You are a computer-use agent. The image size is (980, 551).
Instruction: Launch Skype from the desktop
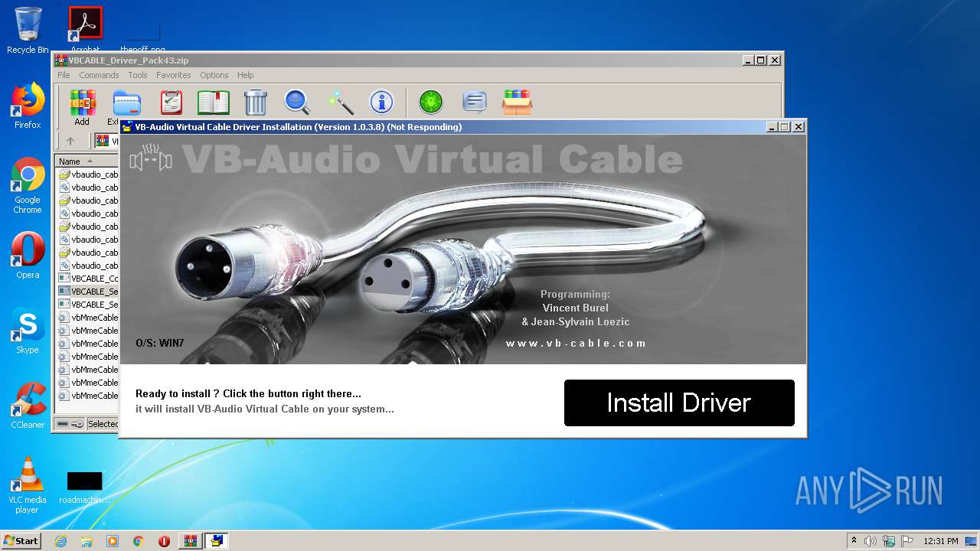(28, 331)
